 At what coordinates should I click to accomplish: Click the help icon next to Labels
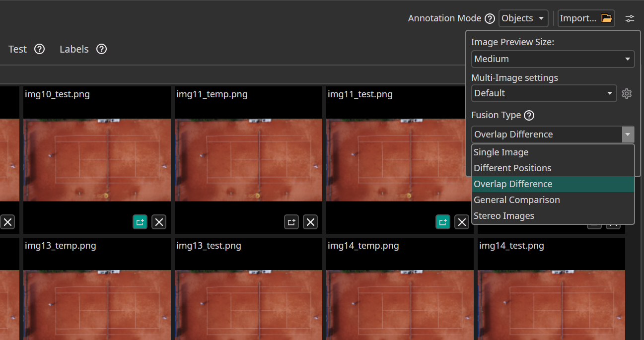[x=101, y=49]
